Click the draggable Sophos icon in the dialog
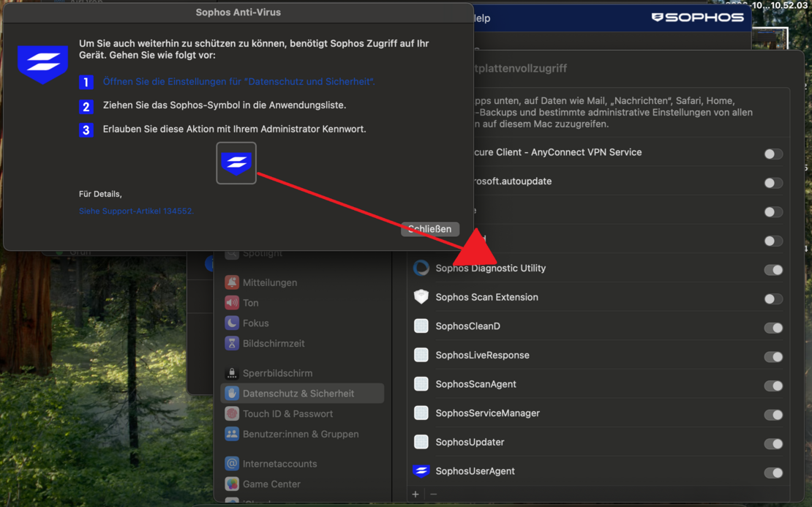This screenshot has height=507, width=812. click(x=236, y=163)
